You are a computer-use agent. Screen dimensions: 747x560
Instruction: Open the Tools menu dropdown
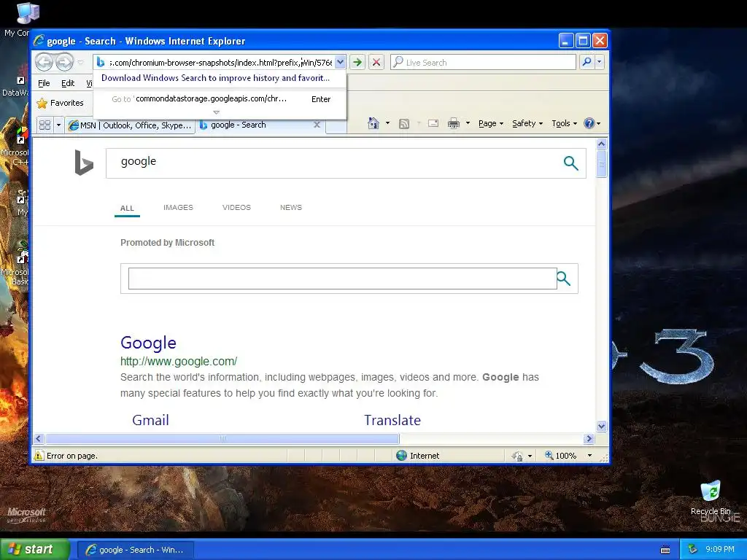point(564,123)
